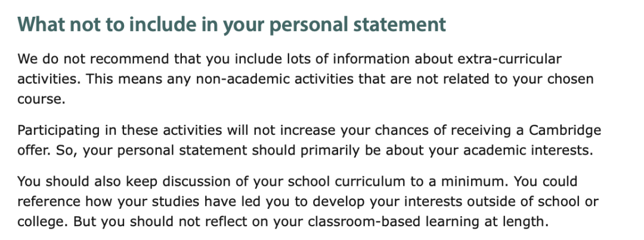Click the word "Participating" starting second paragraph
The image size is (644, 240).
click(x=61, y=131)
